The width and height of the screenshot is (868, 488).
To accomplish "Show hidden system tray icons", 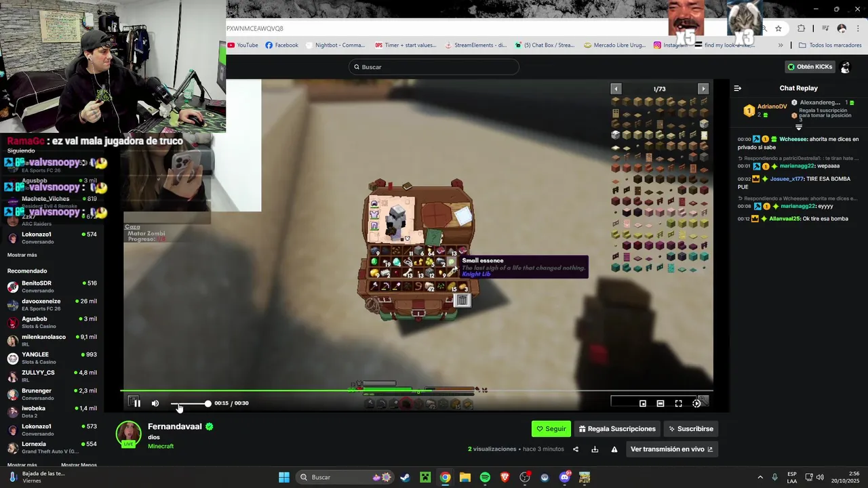I will tap(759, 477).
